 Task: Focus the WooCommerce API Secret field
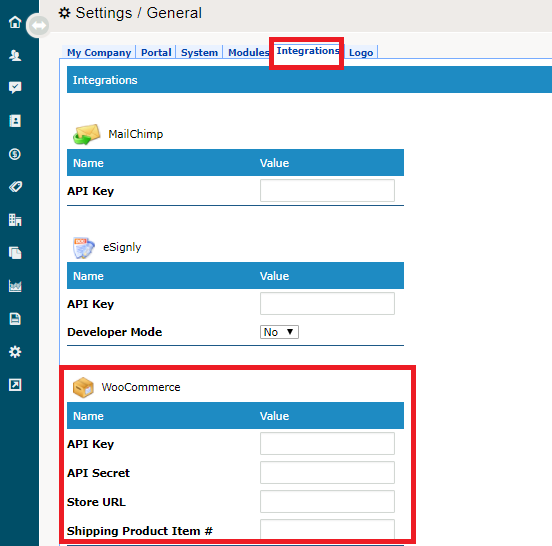point(327,472)
